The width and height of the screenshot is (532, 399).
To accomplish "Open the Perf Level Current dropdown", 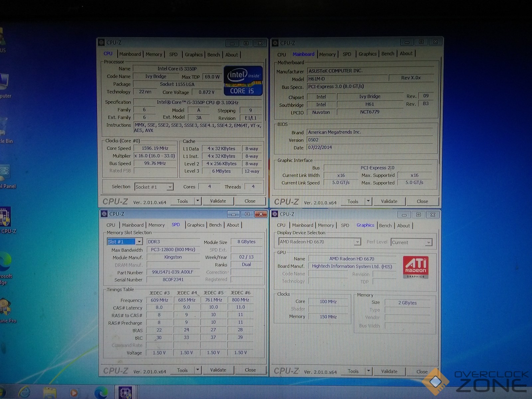I will coord(429,242).
